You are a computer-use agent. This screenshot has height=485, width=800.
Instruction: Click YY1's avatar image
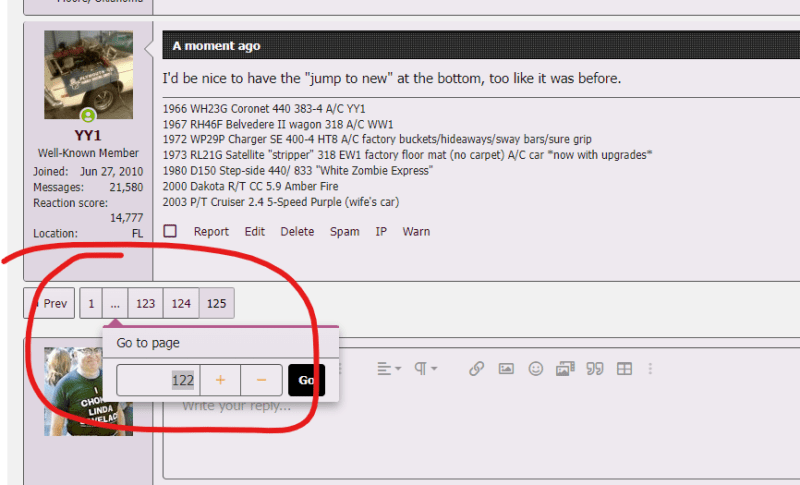pyautogui.click(x=88, y=75)
